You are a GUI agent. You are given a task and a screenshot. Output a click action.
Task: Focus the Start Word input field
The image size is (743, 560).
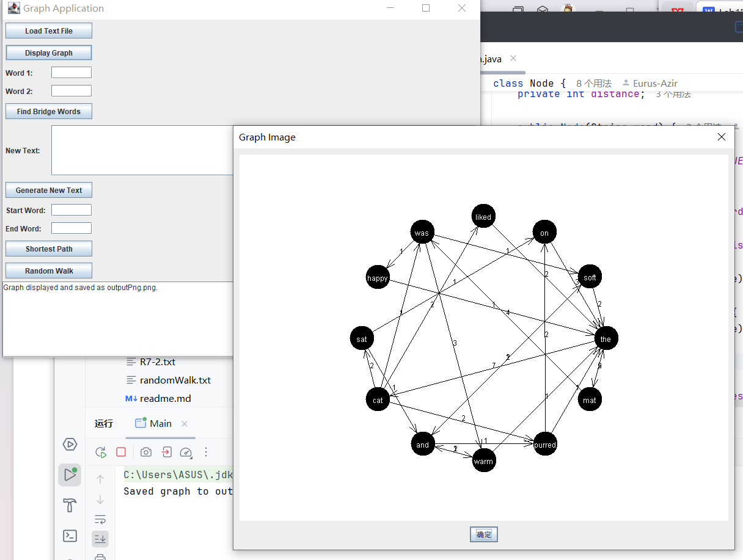tap(71, 210)
